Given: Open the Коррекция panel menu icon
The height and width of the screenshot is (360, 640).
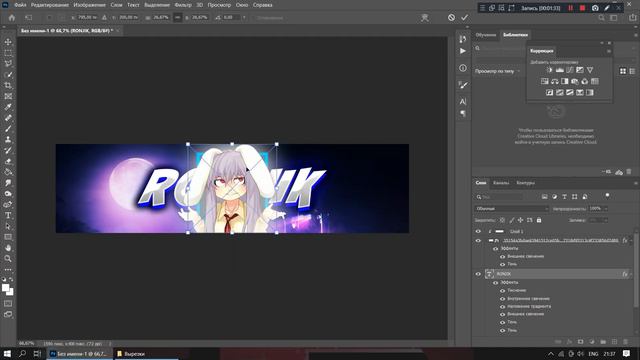Looking at the screenshot, I should tap(609, 51).
